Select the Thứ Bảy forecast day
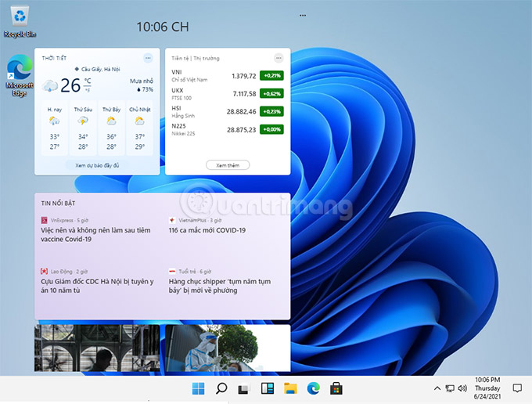The height and width of the screenshot is (404, 532). (111, 128)
